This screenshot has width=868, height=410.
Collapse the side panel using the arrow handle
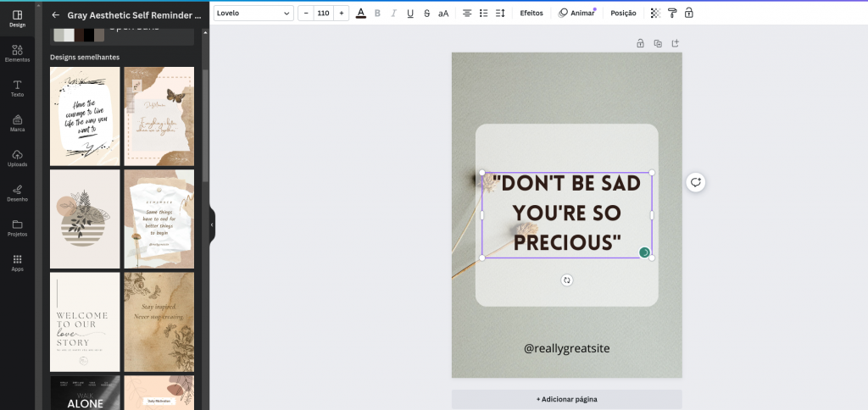click(212, 224)
